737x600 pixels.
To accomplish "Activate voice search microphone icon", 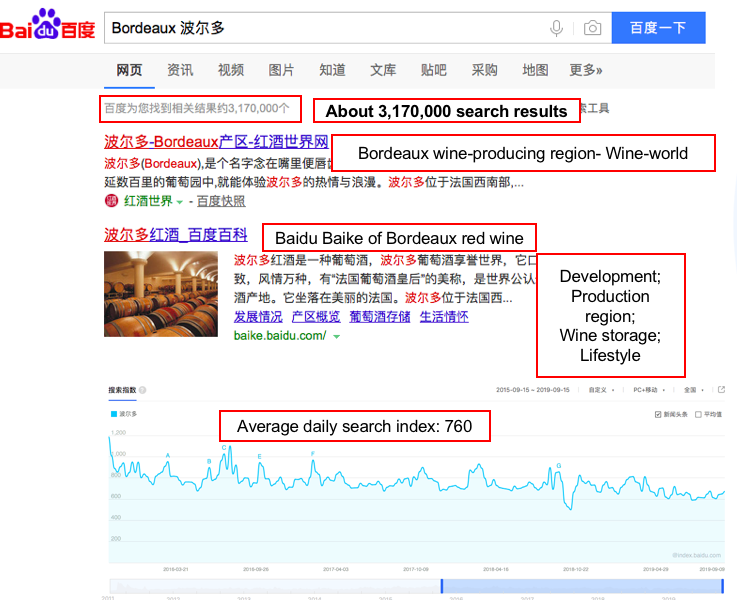I will click(556, 28).
